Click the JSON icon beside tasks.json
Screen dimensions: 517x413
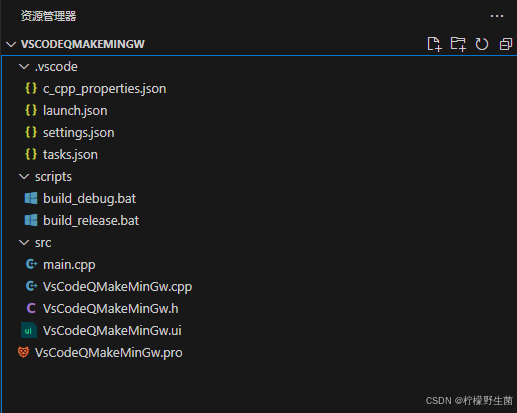[31, 154]
